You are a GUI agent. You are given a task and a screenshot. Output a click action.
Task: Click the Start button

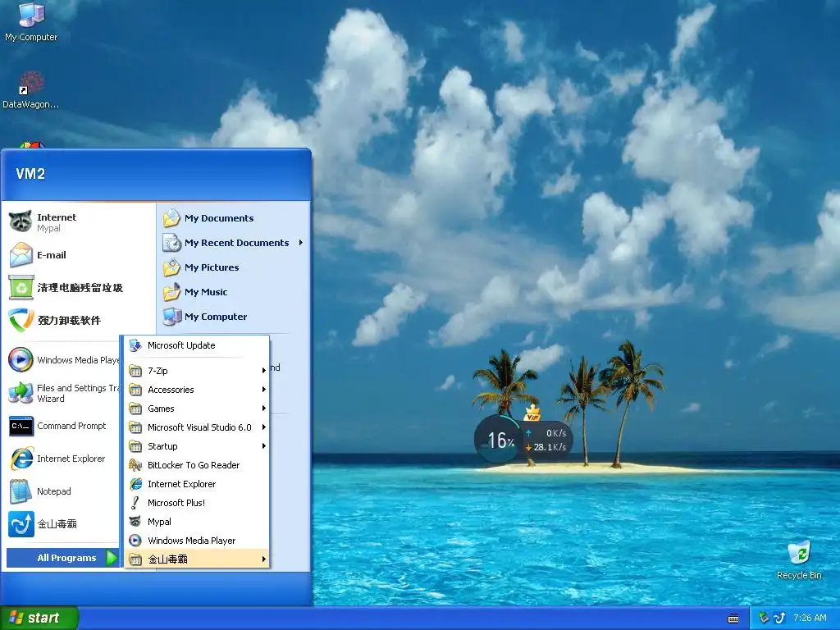39,618
